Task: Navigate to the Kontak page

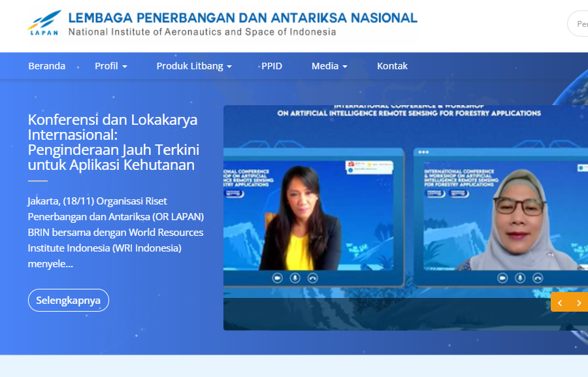Action: [x=392, y=66]
